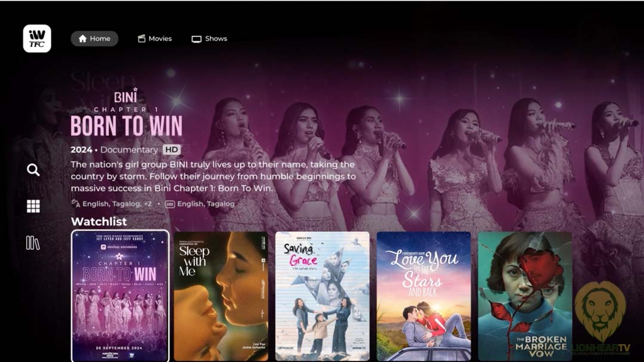This screenshot has width=644, height=362.
Task: Select the house icon in Home tab
Action: pos(82,39)
